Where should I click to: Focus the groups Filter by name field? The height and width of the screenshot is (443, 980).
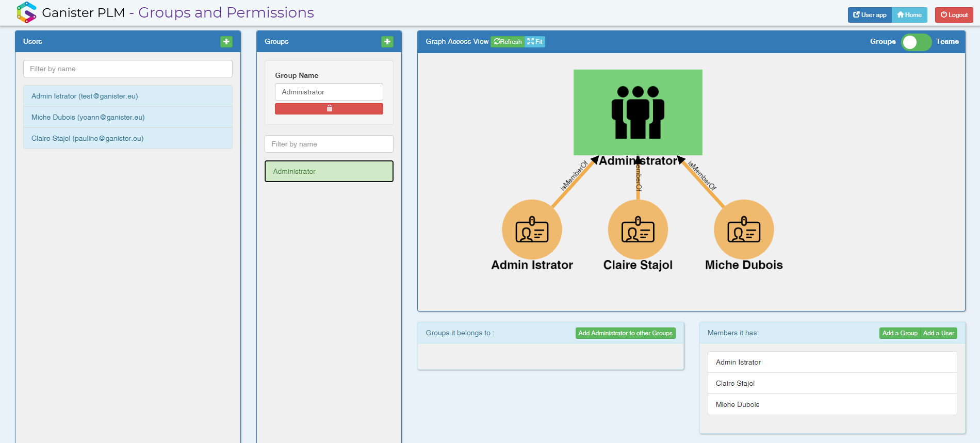coord(329,144)
